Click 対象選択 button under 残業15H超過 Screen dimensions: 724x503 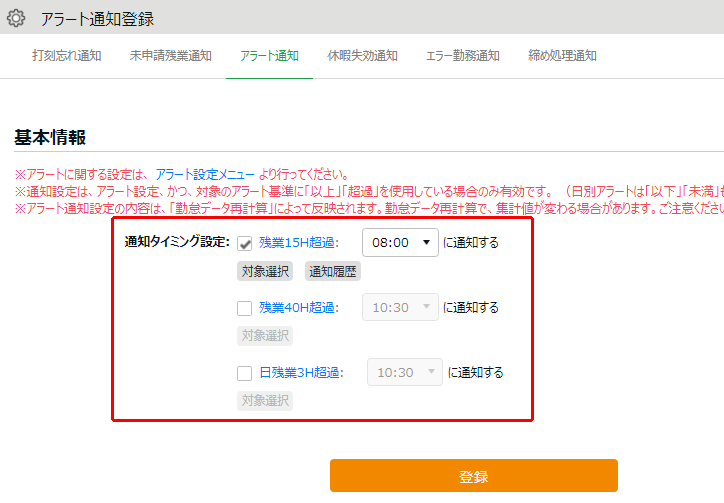tap(265, 271)
